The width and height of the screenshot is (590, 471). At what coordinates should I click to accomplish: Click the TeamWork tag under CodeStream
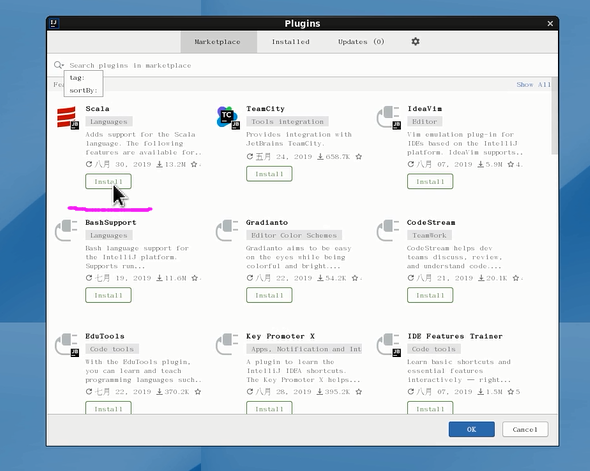pyautogui.click(x=429, y=236)
